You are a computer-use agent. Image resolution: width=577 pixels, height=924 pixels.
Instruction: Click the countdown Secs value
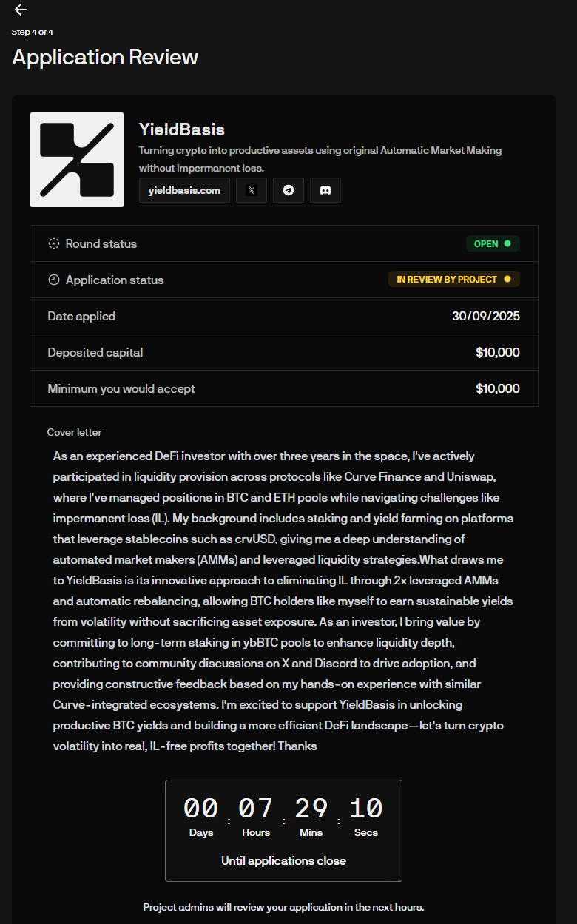click(365, 809)
